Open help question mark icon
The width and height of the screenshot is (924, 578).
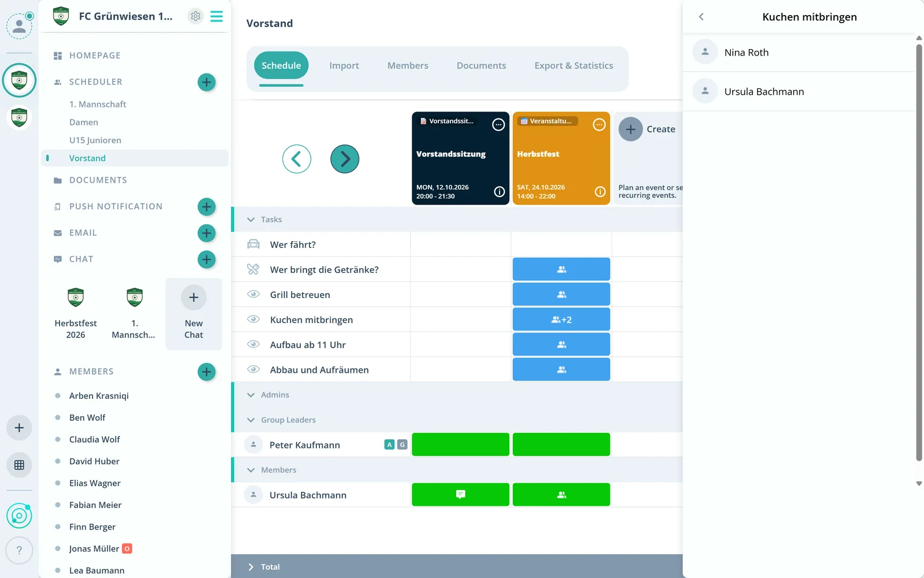click(x=19, y=550)
